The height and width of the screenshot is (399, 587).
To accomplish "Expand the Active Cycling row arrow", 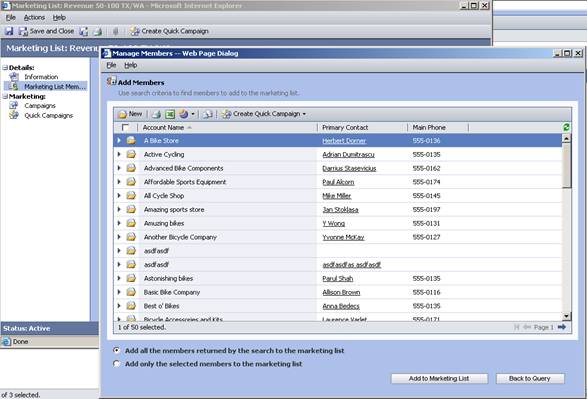I will click(119, 154).
